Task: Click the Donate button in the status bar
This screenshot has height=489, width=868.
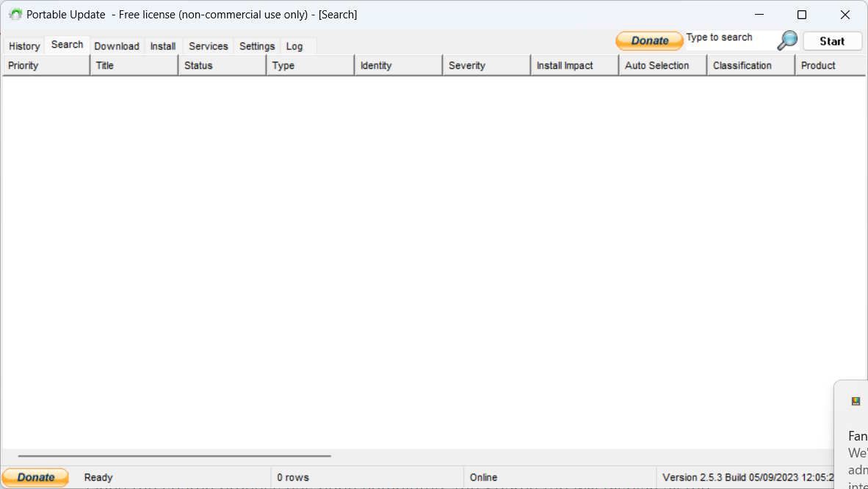Action: 35,477
